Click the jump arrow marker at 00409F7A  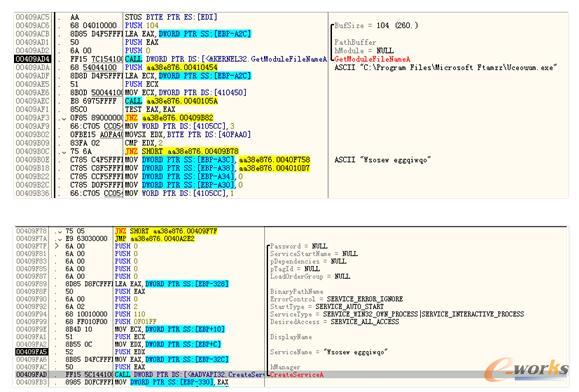pos(59,239)
